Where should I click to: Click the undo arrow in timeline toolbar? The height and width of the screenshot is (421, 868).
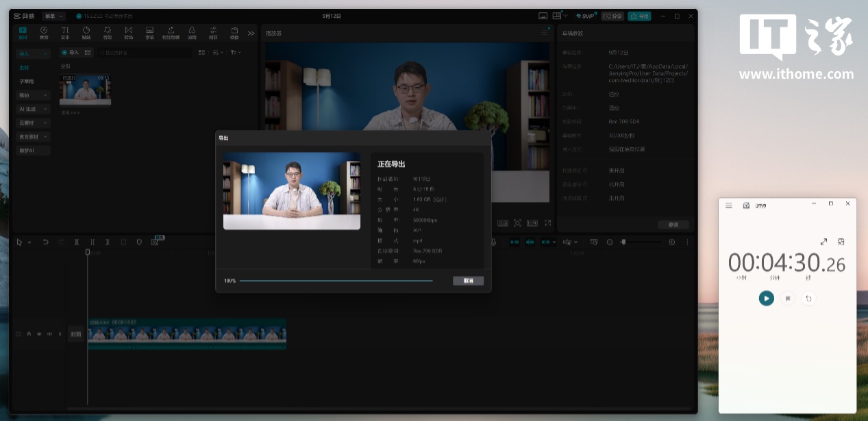pyautogui.click(x=46, y=242)
